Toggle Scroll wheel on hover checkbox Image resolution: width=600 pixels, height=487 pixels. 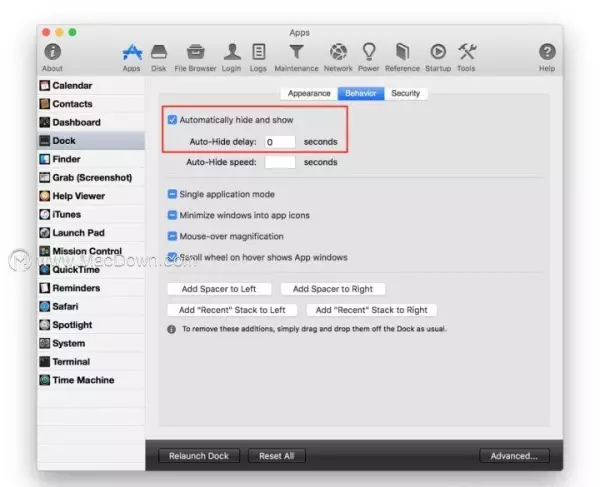pos(172,257)
